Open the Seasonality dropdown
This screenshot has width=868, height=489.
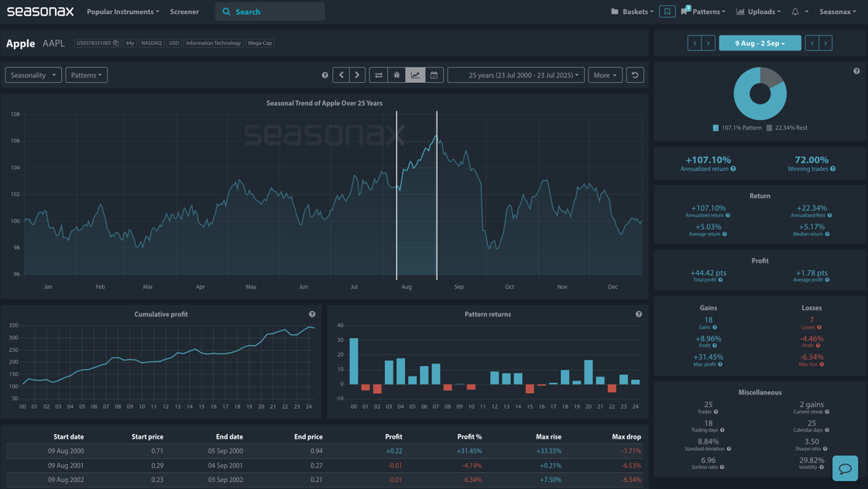pyautogui.click(x=33, y=75)
